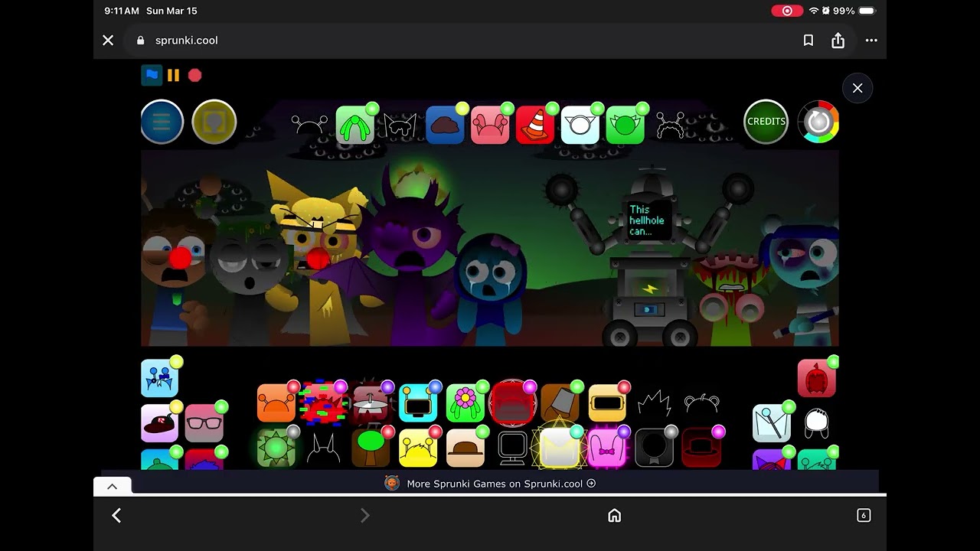Open the blue round menu button
This screenshot has height=551, width=980.
[162, 122]
